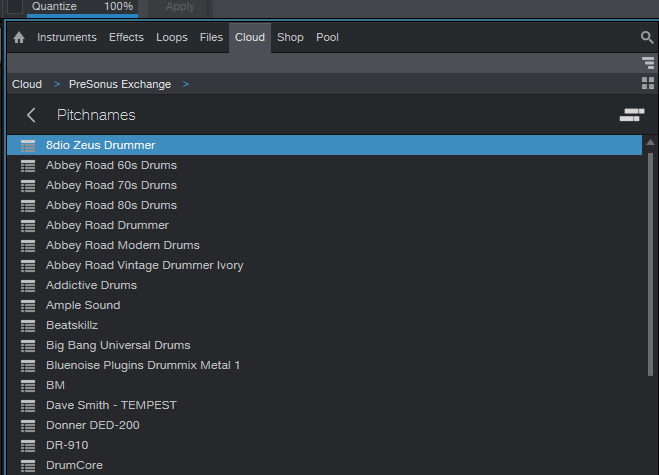Select Abbey Road Vintage Drummer Ivory
659x475 pixels.
coord(324,266)
